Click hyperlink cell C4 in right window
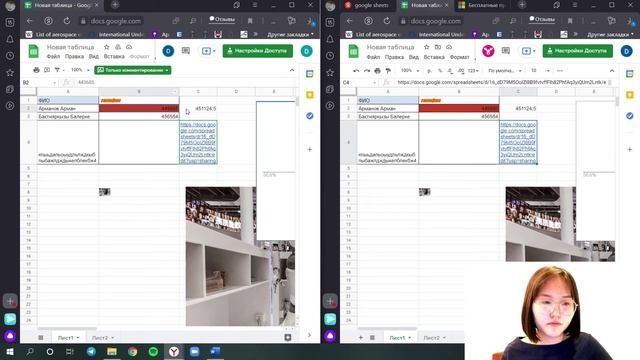 click(x=518, y=142)
